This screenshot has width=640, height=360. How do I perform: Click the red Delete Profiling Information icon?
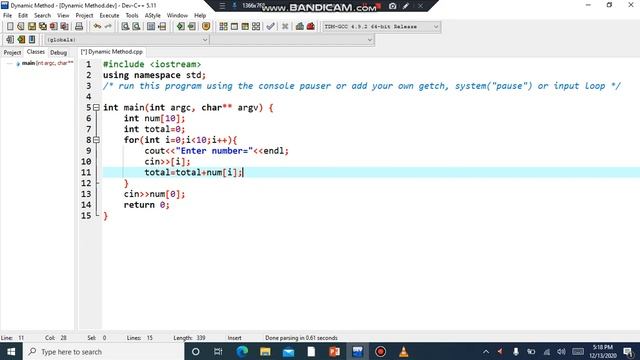(311, 27)
